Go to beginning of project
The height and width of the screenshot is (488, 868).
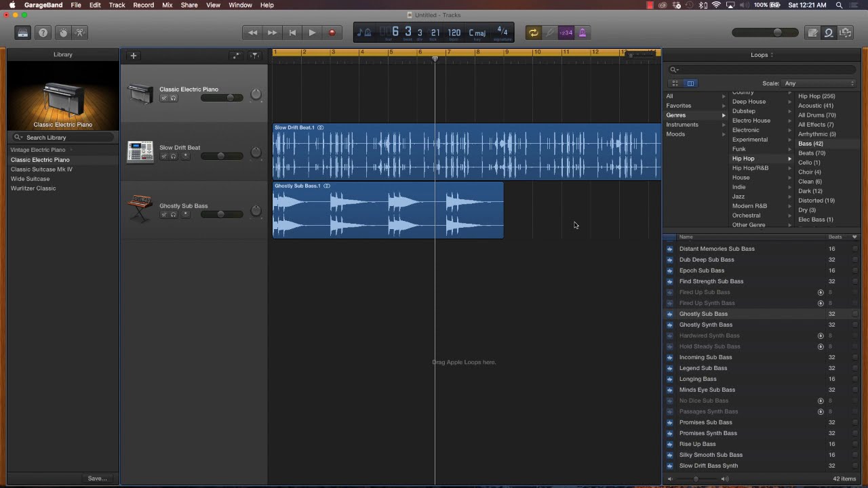292,33
